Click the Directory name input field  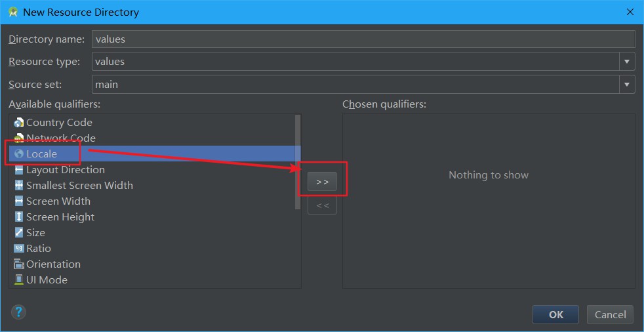(363, 39)
